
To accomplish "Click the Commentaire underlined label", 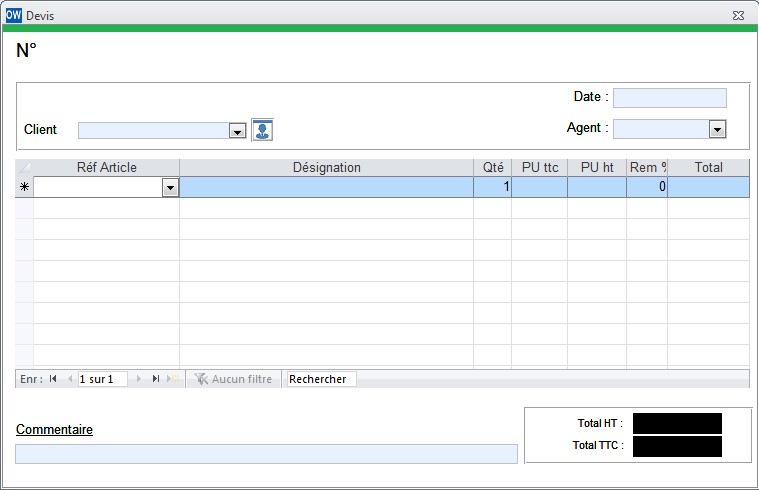I will point(54,429).
